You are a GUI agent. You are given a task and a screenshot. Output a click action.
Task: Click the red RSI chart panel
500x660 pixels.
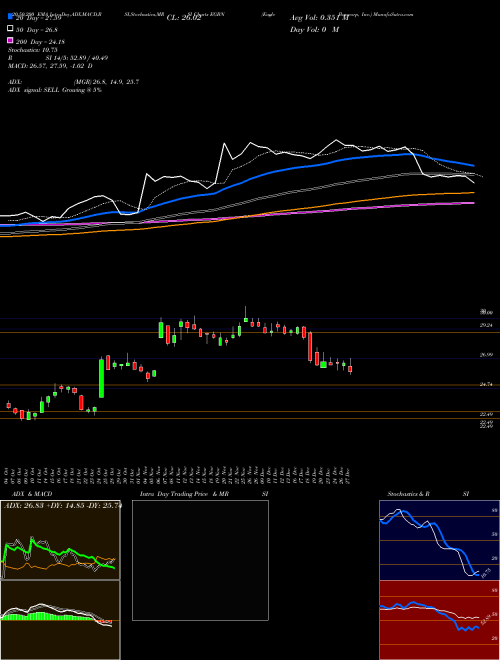(439, 620)
